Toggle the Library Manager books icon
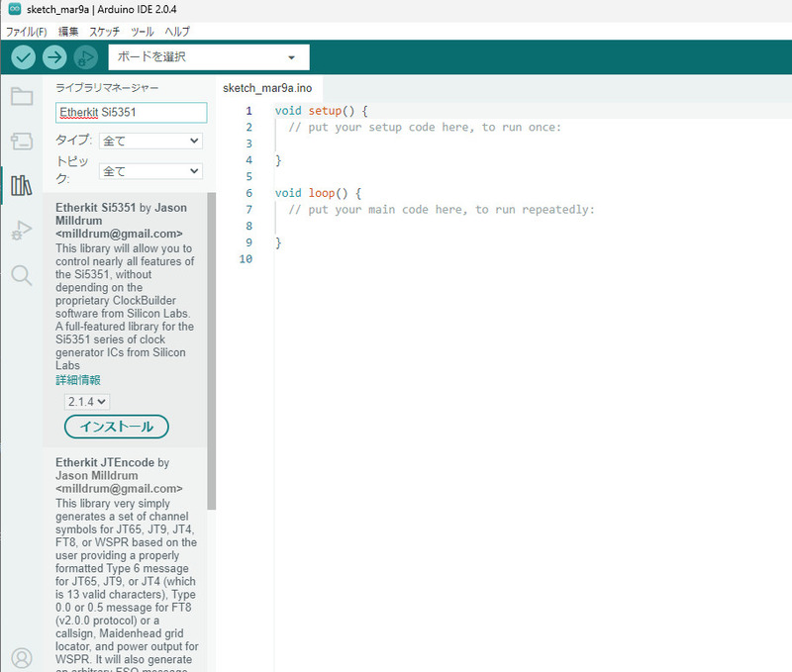 click(x=22, y=185)
